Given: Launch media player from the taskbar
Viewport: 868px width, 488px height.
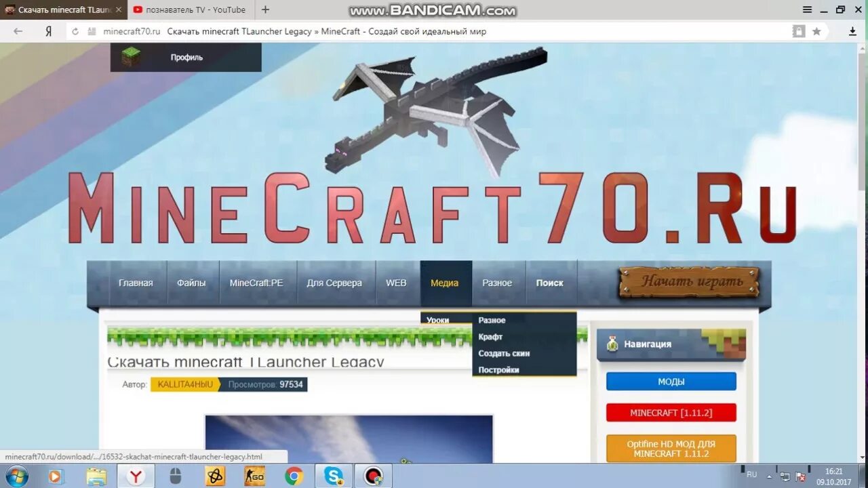Looking at the screenshot, I should tap(55, 476).
